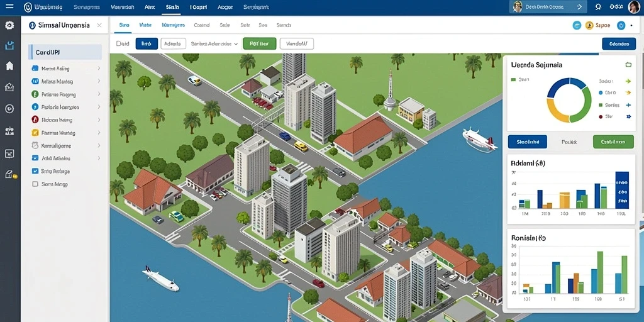The width and height of the screenshot is (644, 322).
Task: Click the yellow segment of the donut chart
Action: tap(553, 112)
